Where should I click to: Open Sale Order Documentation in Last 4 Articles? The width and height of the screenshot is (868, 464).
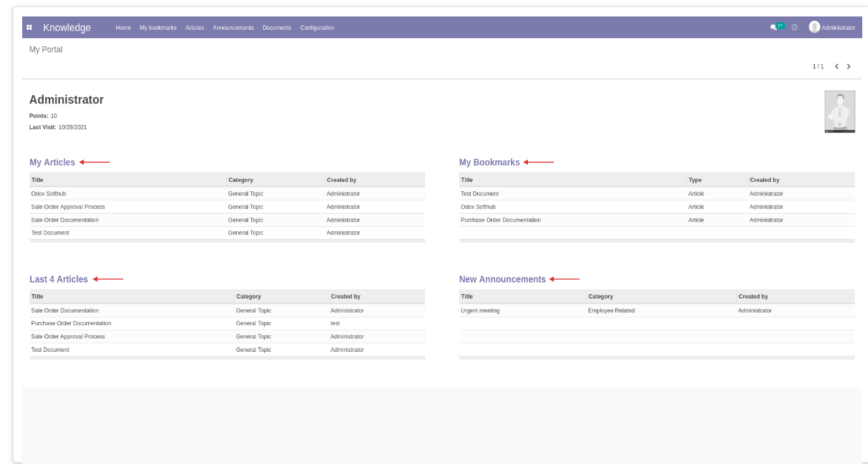227,311
